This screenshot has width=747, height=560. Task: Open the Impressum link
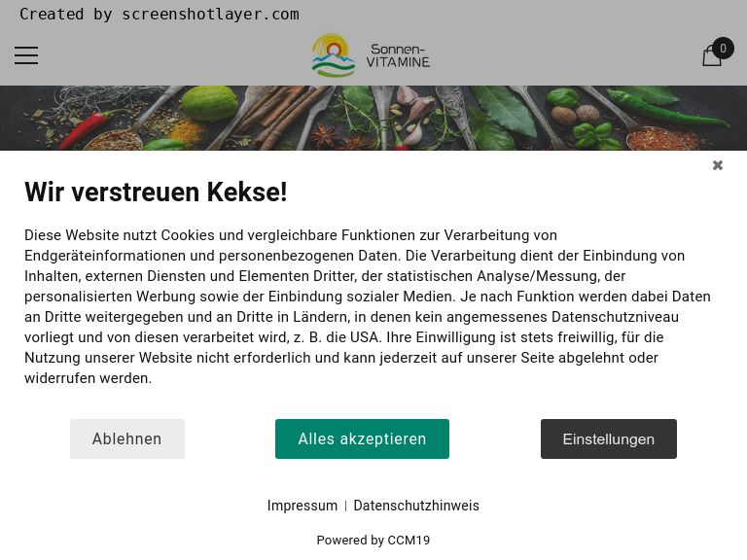tap(302, 506)
